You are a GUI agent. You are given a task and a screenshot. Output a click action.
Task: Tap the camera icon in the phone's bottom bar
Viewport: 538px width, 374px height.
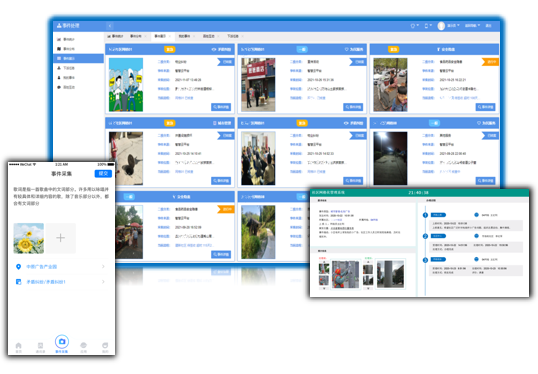point(62,341)
